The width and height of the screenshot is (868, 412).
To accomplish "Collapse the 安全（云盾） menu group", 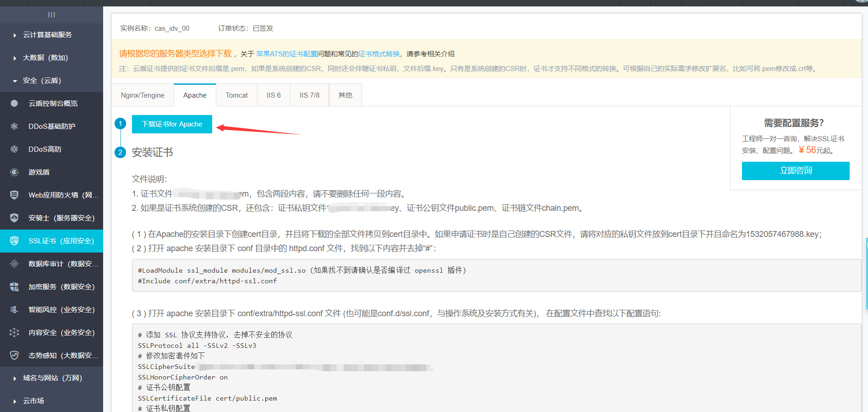I will point(42,81).
